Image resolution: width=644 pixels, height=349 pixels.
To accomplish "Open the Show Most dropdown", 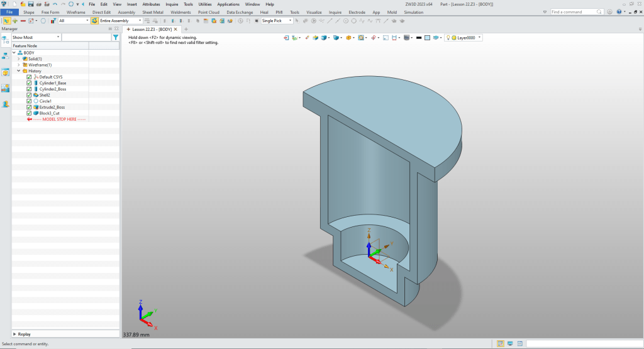I will coord(36,37).
